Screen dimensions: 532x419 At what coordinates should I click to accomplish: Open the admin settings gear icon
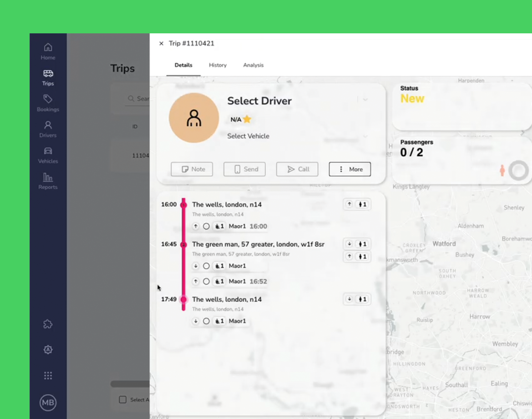tap(48, 349)
